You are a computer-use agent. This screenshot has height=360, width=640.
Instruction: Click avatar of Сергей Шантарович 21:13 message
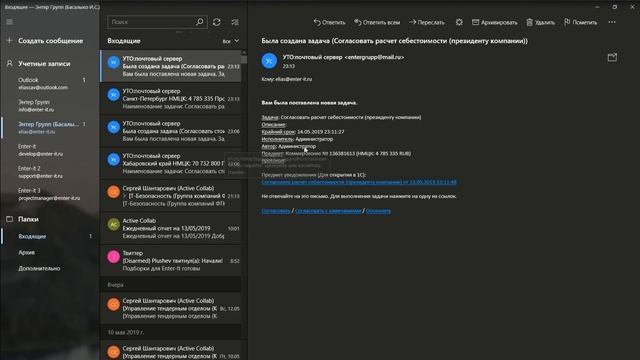(x=113, y=192)
